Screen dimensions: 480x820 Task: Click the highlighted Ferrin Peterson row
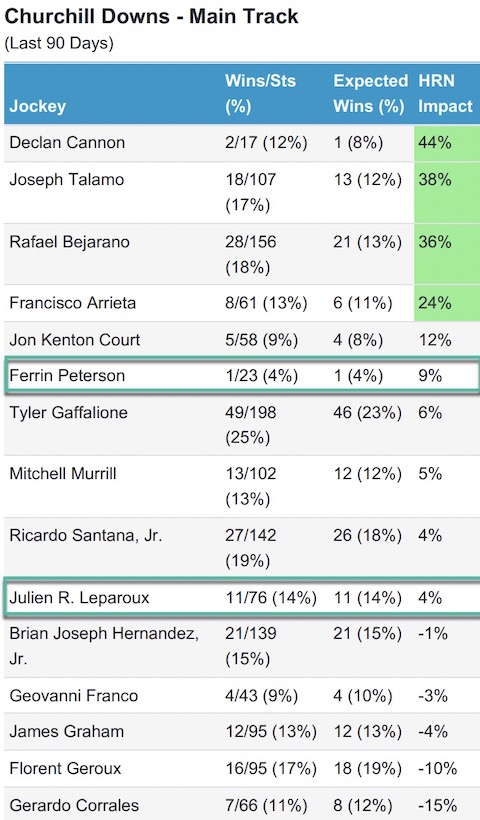[x=242, y=375]
